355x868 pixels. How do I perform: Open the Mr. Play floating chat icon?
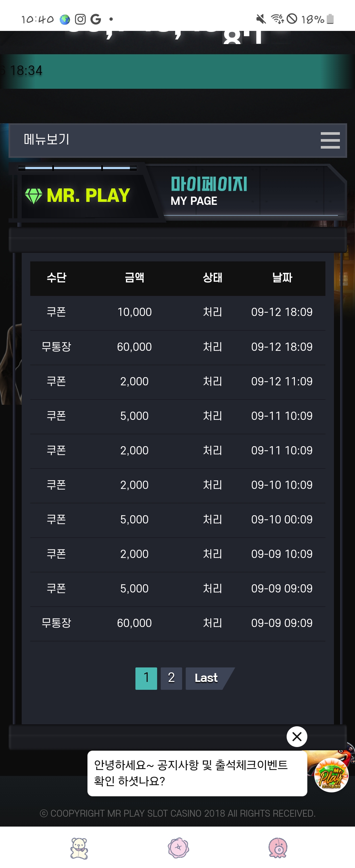331,775
